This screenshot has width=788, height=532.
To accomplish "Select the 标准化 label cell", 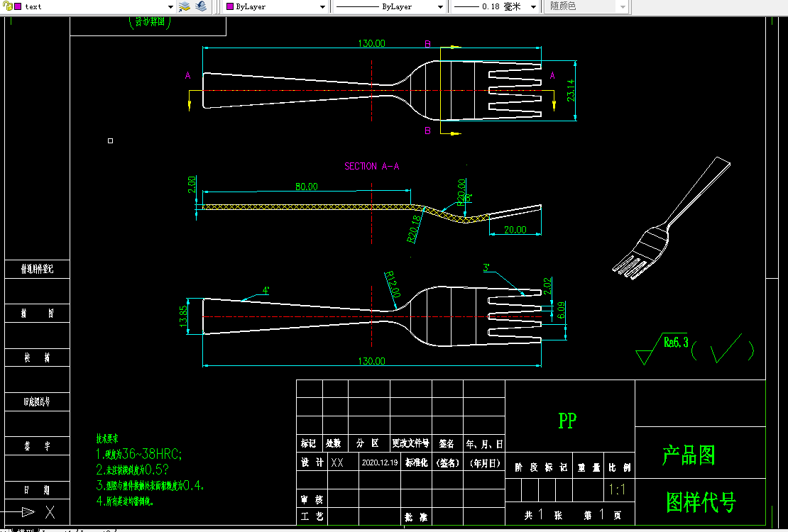I will pos(416,462).
